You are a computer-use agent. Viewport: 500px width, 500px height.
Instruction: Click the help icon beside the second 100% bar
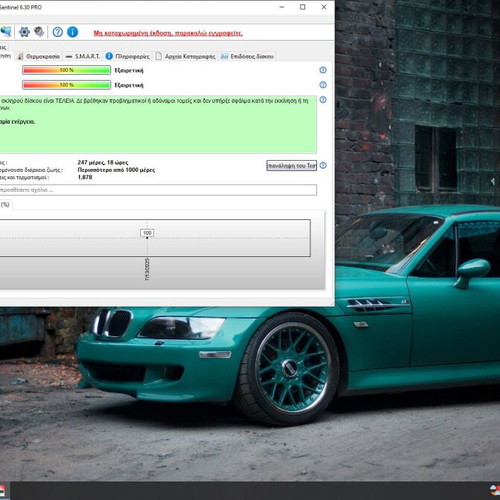coord(323,85)
